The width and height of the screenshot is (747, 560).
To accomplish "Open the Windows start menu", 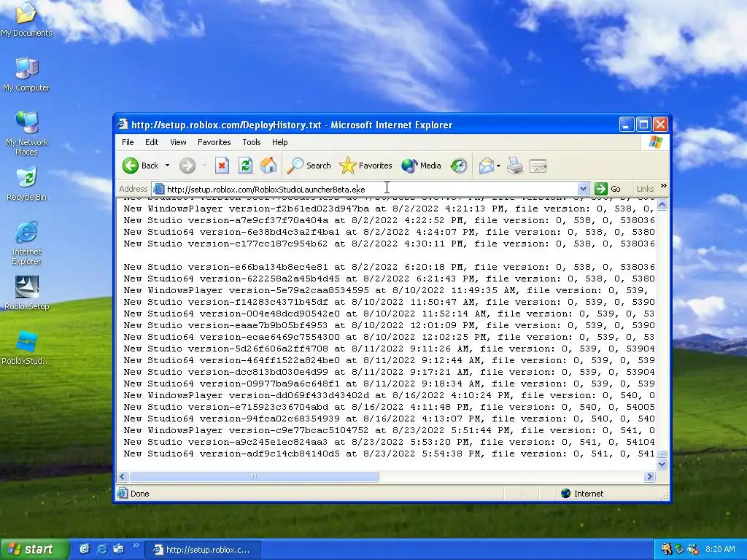I will point(35,550).
